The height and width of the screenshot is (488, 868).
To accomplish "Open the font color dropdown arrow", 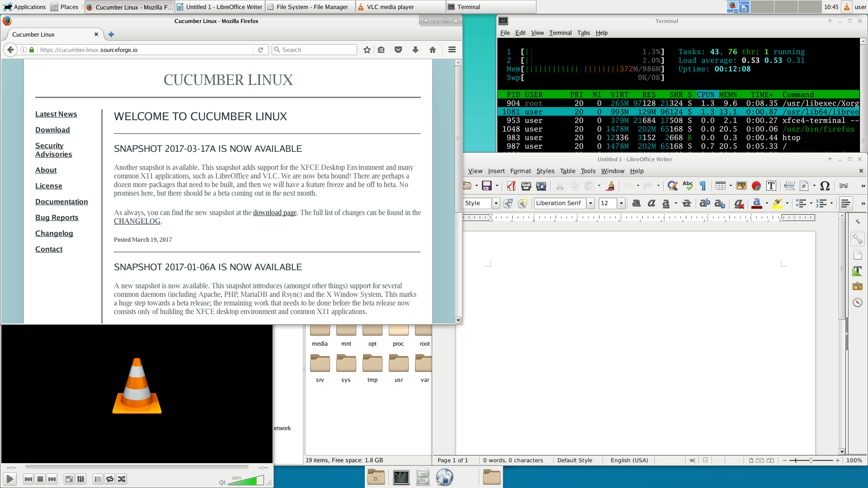I will click(767, 203).
